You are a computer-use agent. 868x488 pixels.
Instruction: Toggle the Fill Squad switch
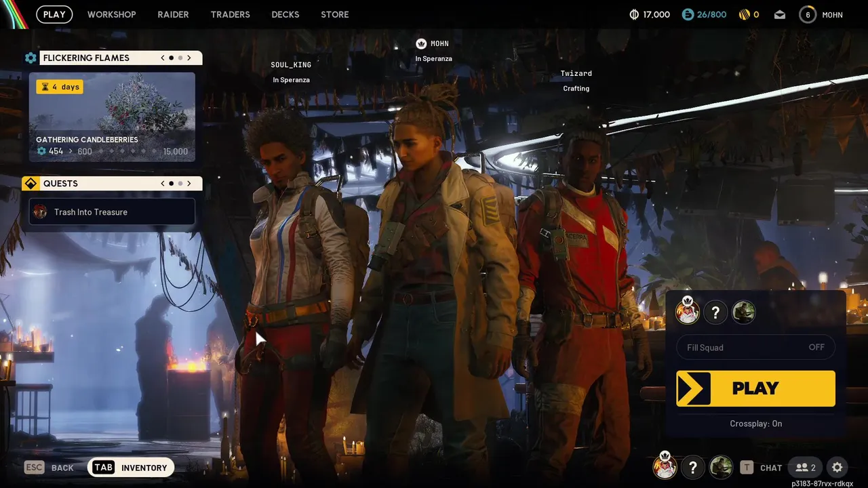(x=755, y=347)
